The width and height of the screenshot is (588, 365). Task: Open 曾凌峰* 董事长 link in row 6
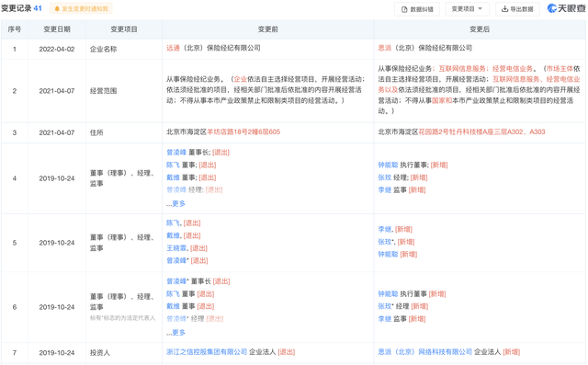click(x=176, y=281)
